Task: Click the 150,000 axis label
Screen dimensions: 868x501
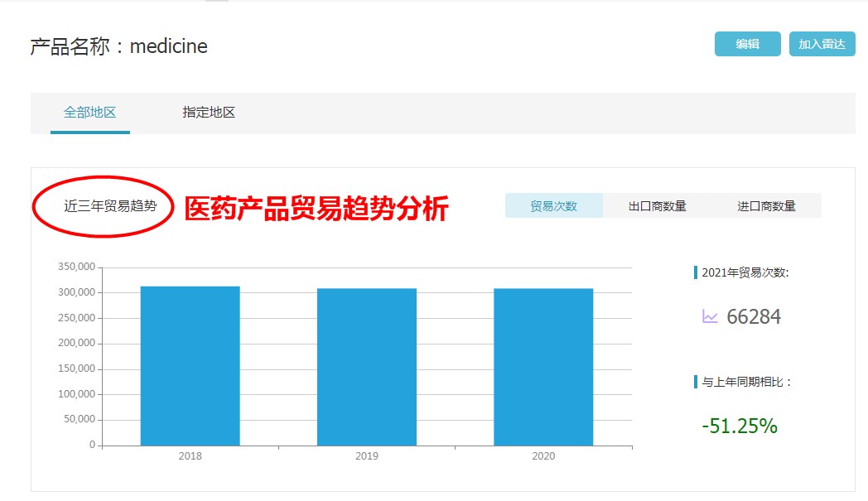Action: click(x=76, y=369)
